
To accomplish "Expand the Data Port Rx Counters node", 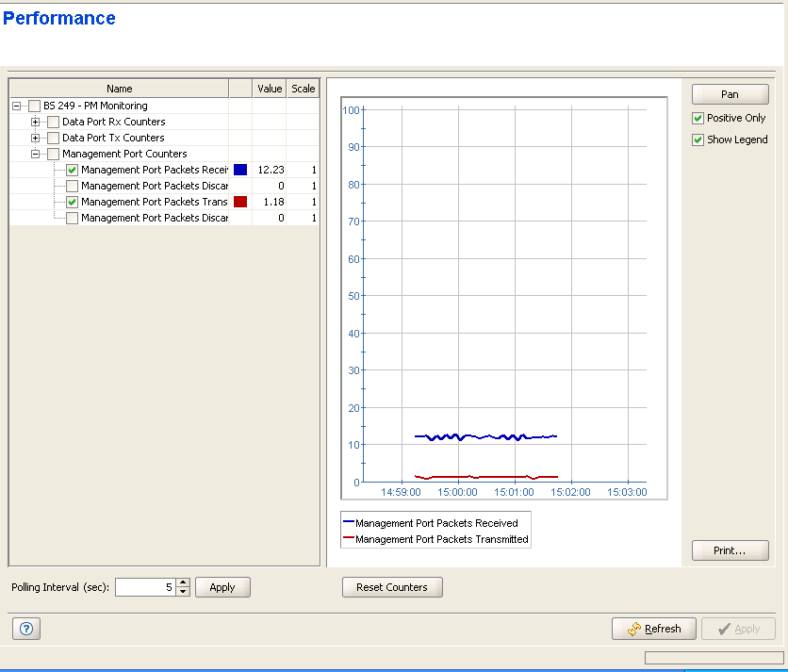I will point(36,122).
